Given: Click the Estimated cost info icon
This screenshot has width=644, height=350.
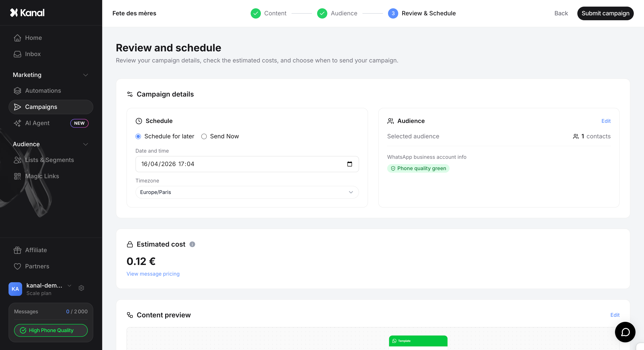Looking at the screenshot, I should pos(192,244).
